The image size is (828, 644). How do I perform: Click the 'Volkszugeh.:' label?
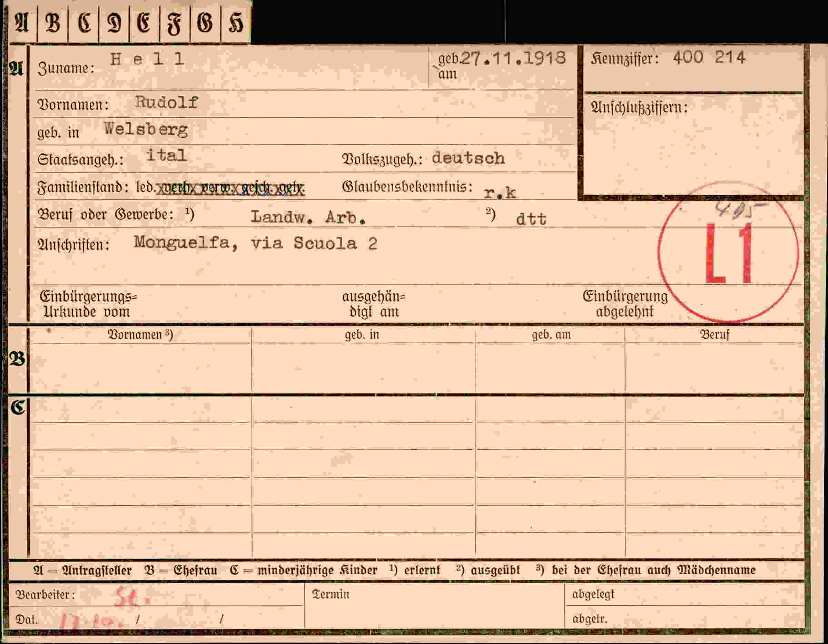click(x=383, y=159)
